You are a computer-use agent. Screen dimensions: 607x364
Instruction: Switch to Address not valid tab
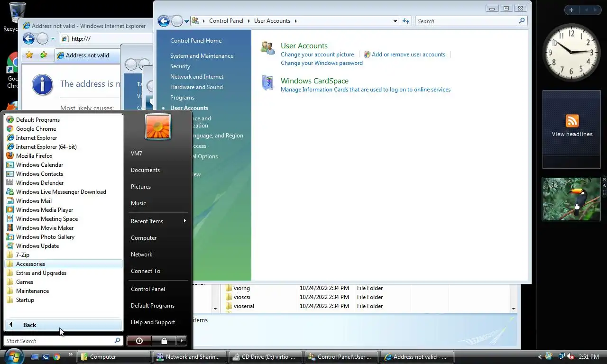88,55
